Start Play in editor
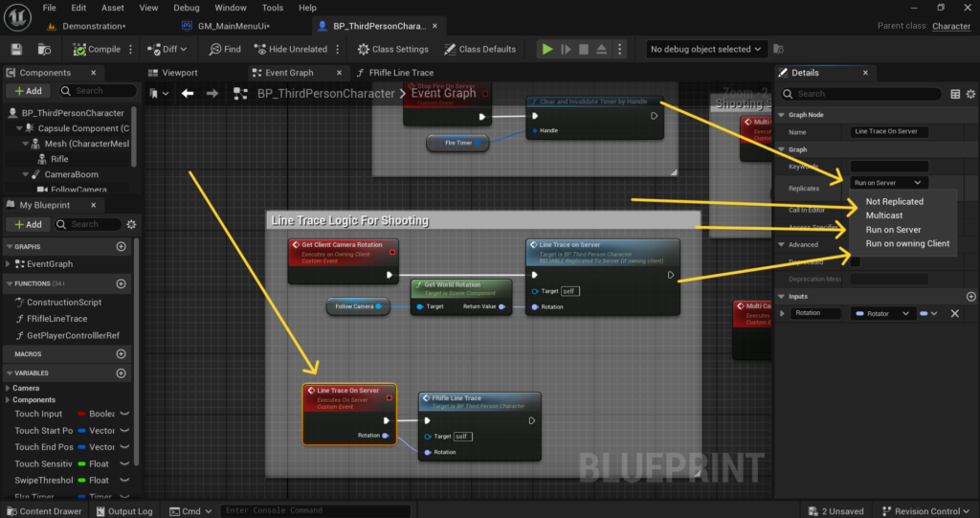This screenshot has height=518, width=980. click(x=547, y=49)
